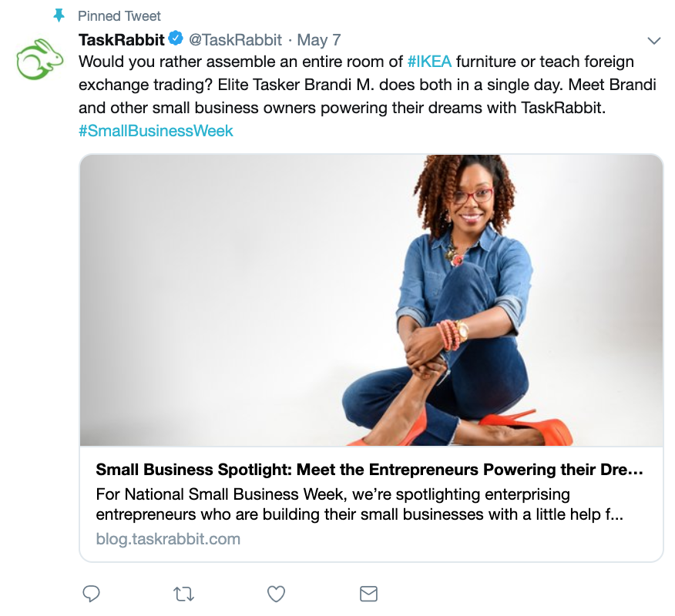Click the National Small Business Week description

359,504
